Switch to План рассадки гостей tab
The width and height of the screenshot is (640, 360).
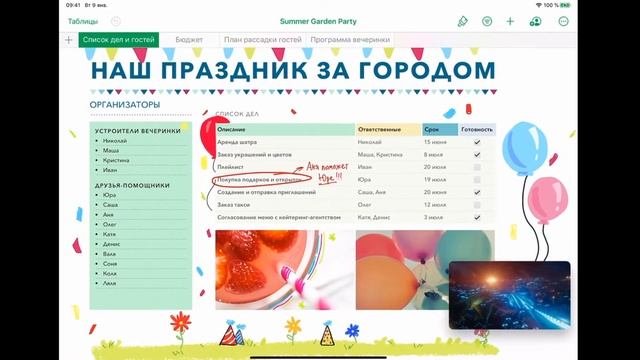pyautogui.click(x=263, y=40)
